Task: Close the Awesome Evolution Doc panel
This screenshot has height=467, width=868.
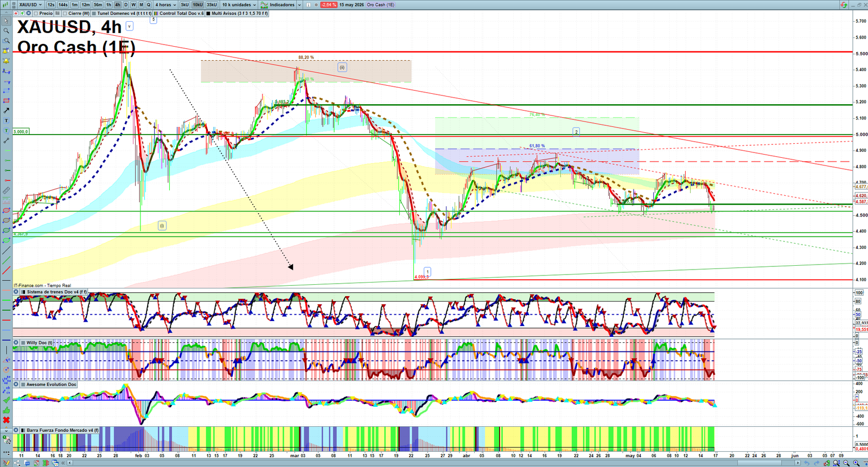Action: [16, 385]
